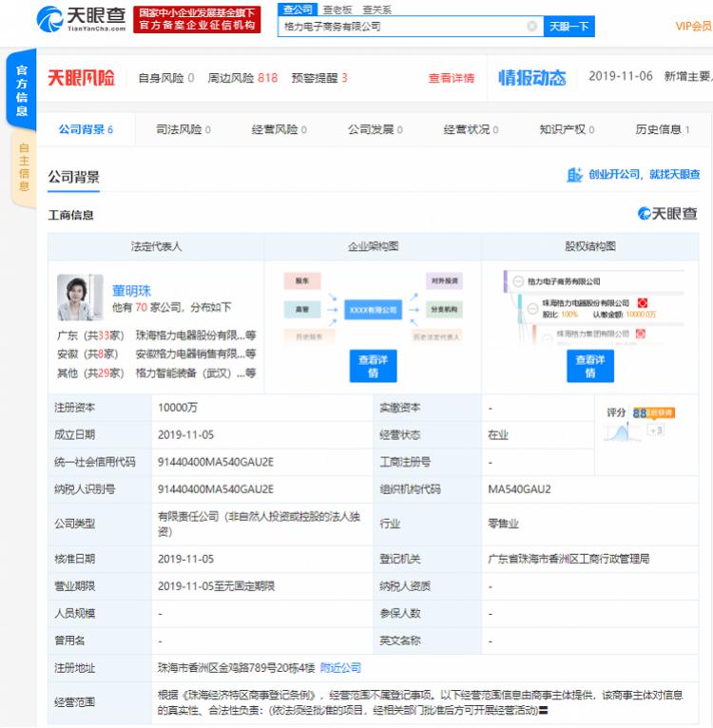
Task: Click the 88 score badge
Action: (653, 412)
